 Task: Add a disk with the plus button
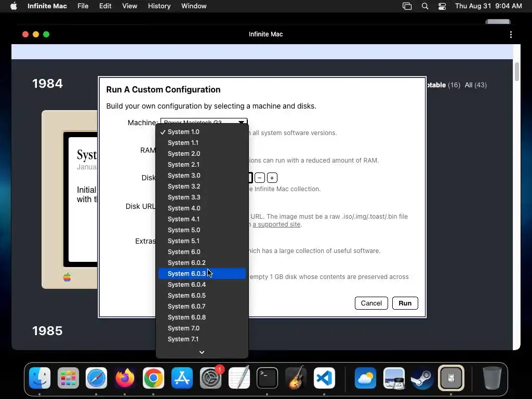click(272, 178)
